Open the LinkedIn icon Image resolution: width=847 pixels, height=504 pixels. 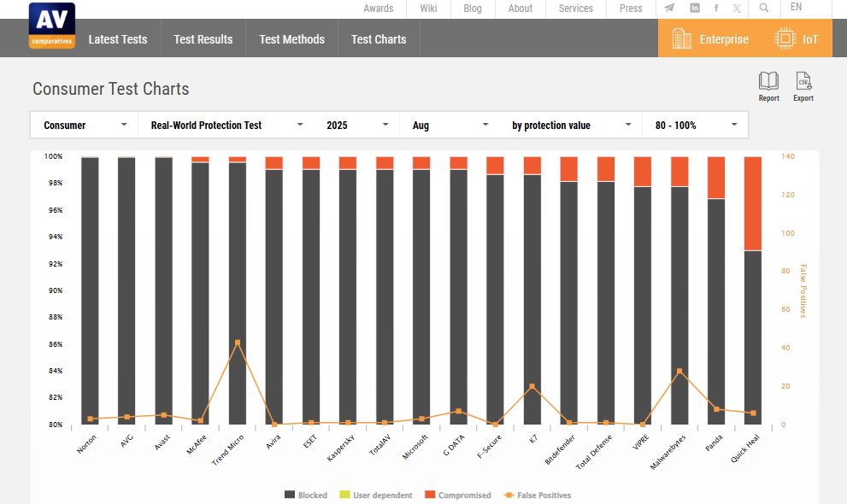click(695, 8)
